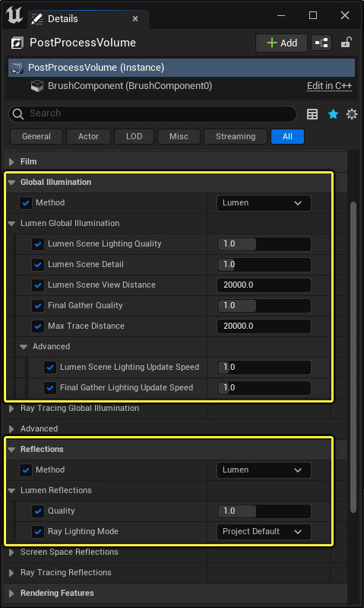Click the BrushComponent cube icon
The height and width of the screenshot is (608, 364).
click(x=36, y=86)
